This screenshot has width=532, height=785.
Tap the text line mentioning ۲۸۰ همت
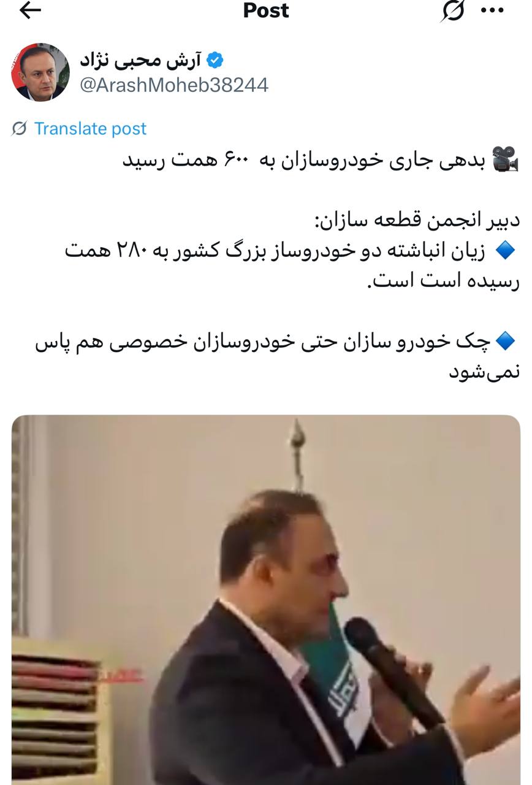tap(276, 250)
